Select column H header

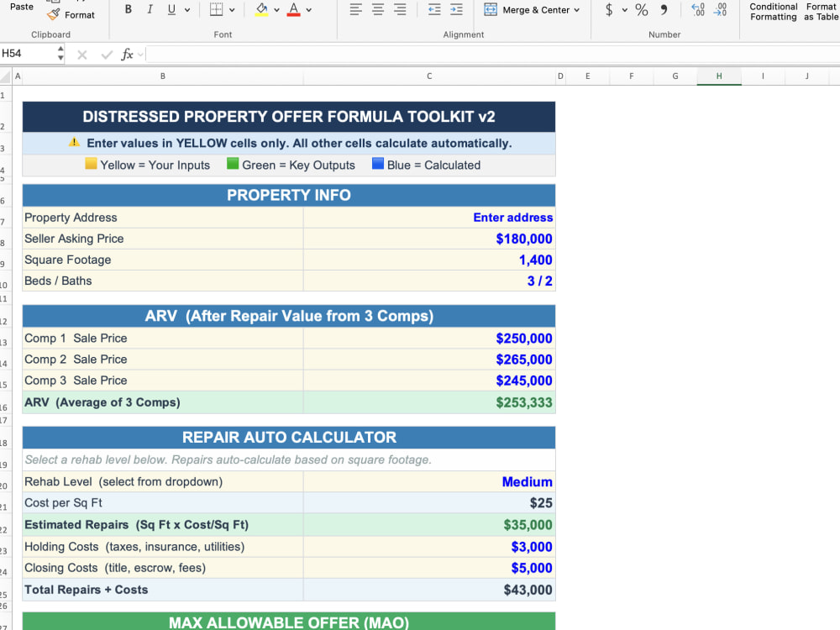coord(719,76)
